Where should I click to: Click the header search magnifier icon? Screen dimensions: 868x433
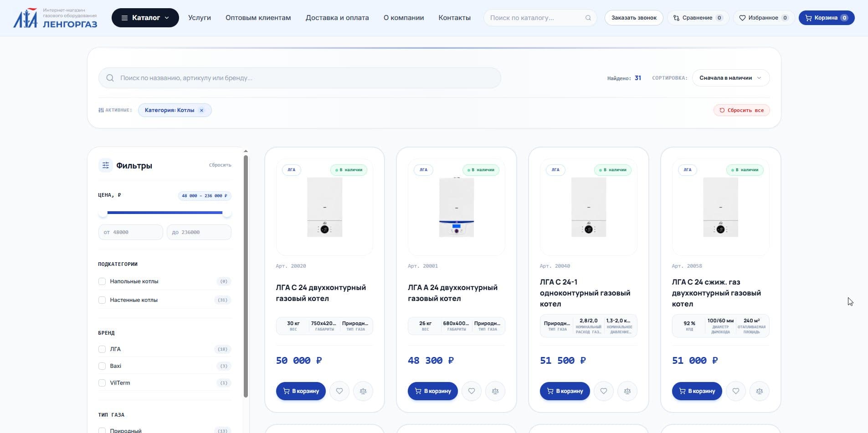(588, 18)
